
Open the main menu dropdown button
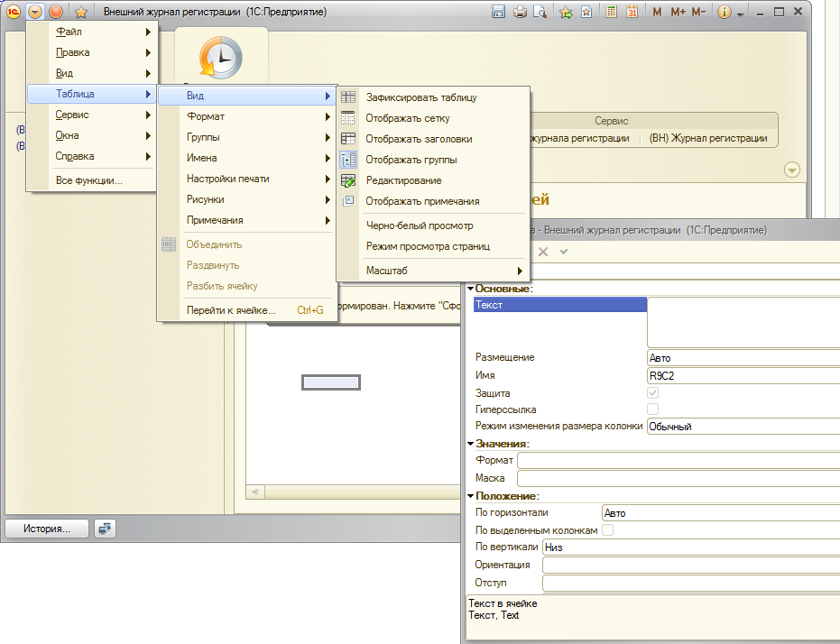35,11
